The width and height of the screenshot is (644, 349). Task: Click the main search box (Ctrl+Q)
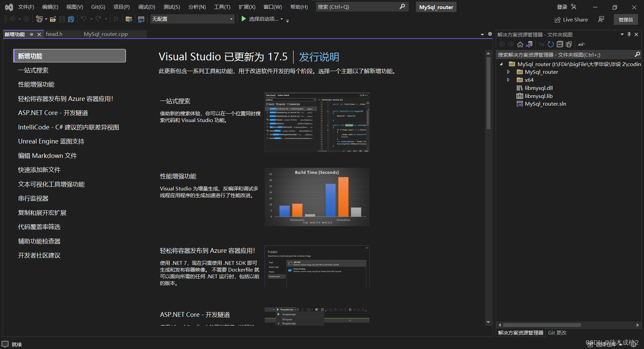tap(362, 7)
